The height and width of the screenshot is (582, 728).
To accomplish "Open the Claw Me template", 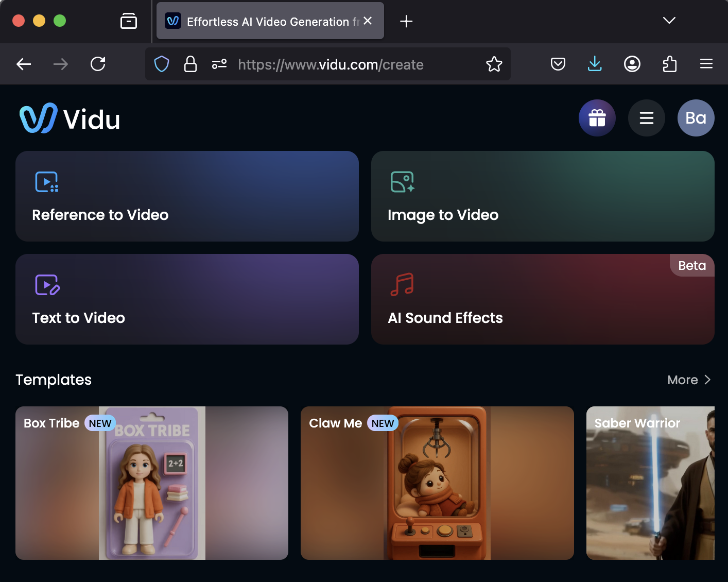I will click(x=437, y=483).
